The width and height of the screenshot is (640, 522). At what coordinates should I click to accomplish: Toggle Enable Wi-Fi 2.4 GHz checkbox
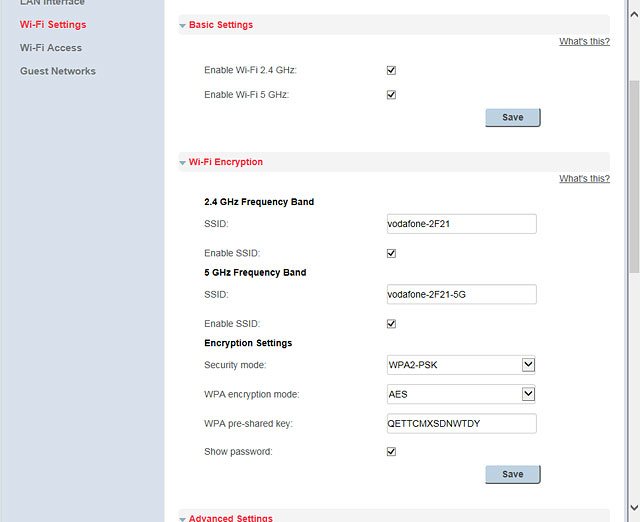391,70
